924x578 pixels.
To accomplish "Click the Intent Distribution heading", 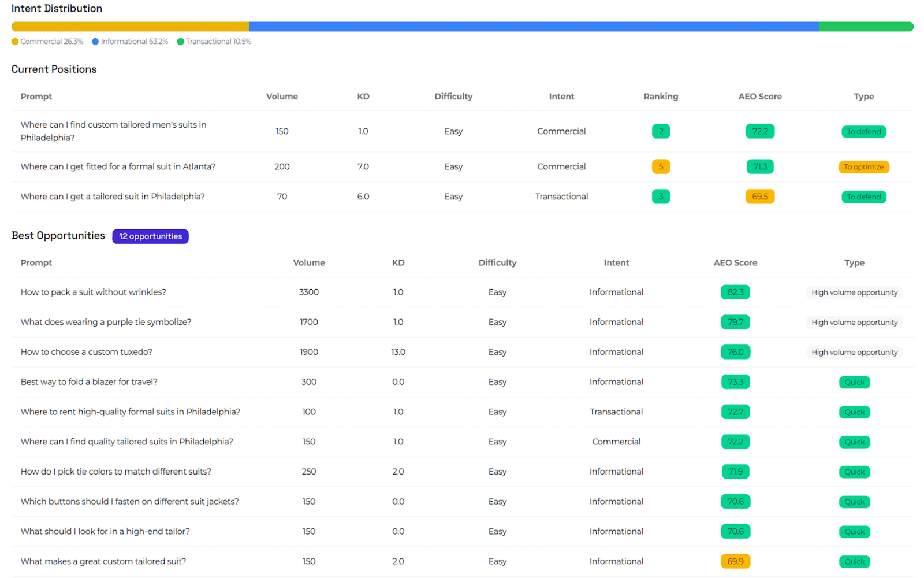I will tap(57, 9).
